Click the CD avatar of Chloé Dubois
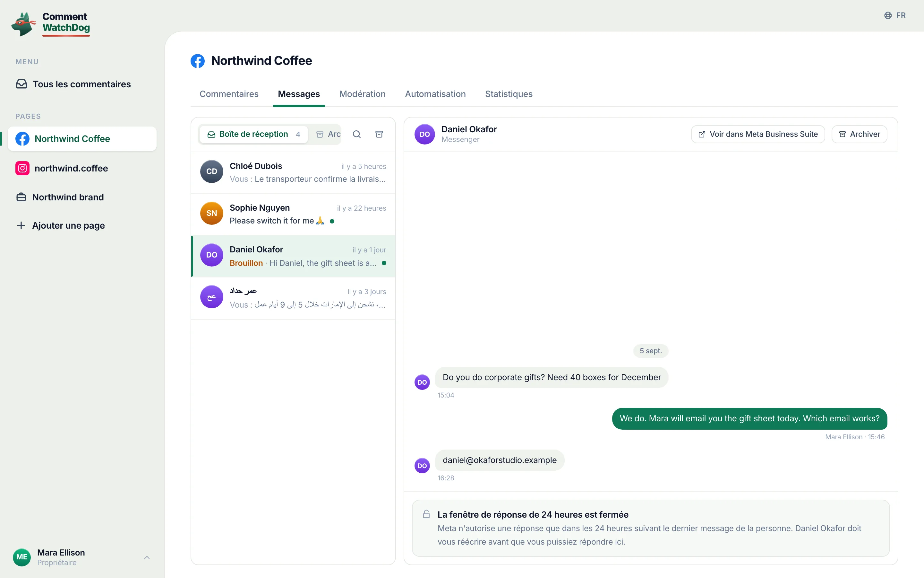 click(x=211, y=171)
